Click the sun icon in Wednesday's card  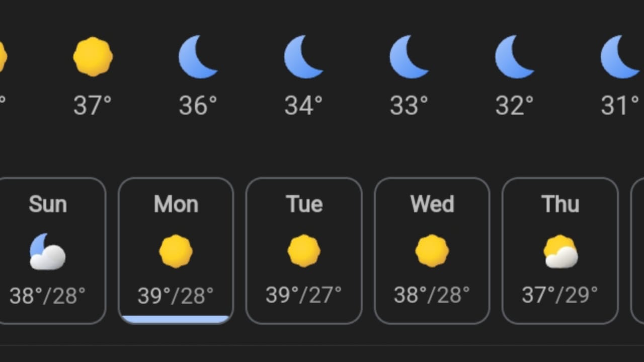(432, 251)
